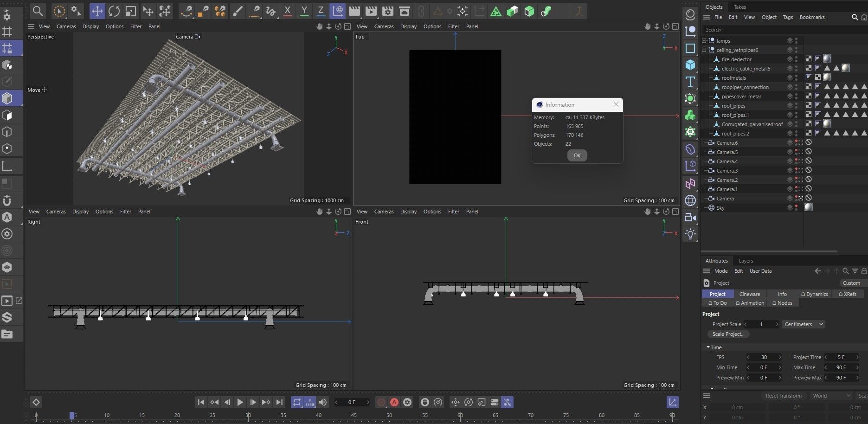Maximize the Perspective viewport with its window icon
This screenshot has width=868, height=424.
click(347, 26)
